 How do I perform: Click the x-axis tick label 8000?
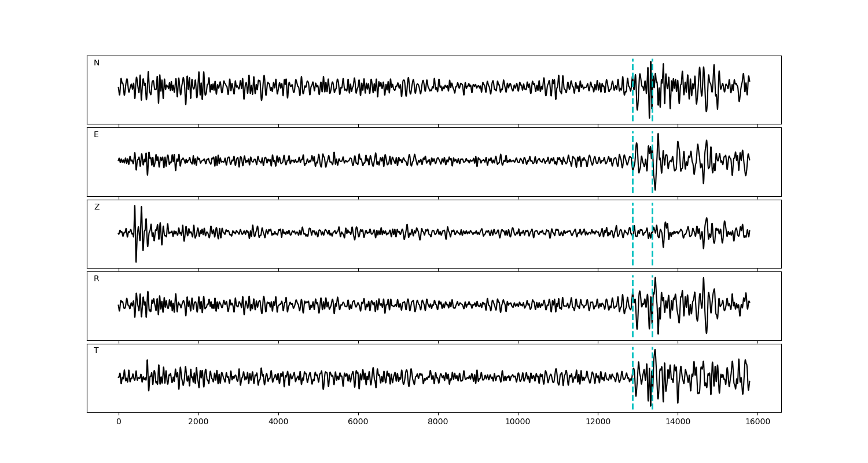[x=438, y=422]
